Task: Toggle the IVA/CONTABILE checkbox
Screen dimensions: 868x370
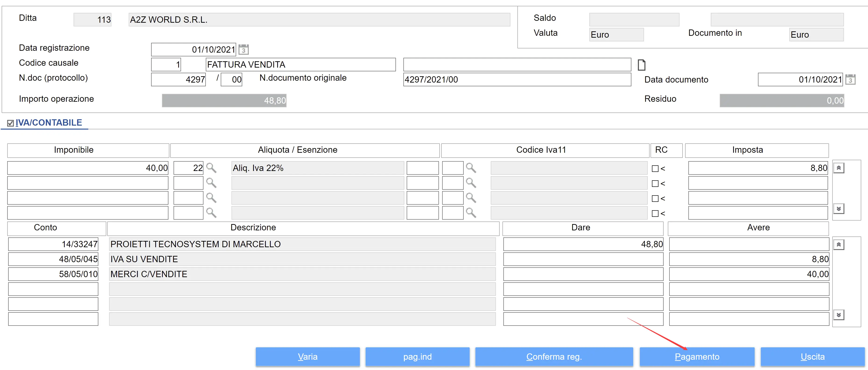Action: coord(11,123)
